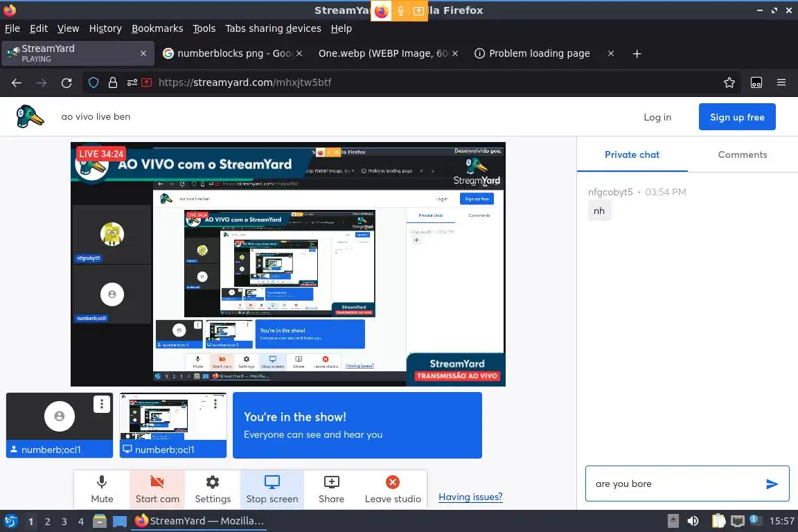Viewport: 798px width, 532px height.
Task: Select StreamYard — Mozilla taskbar window button
Action: coord(199,521)
